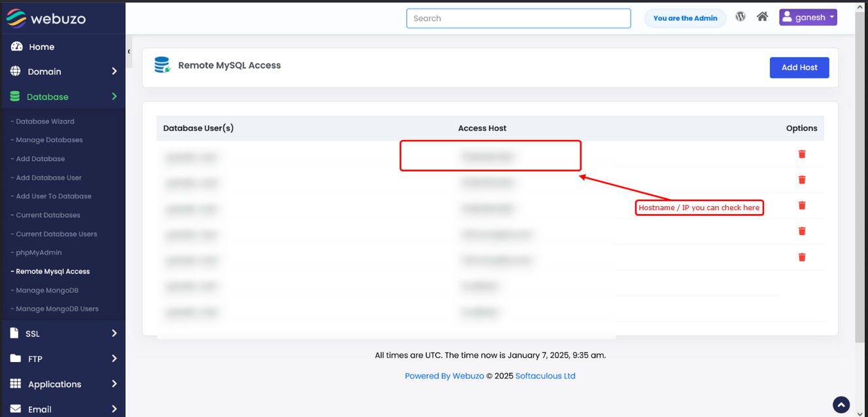Image resolution: width=868 pixels, height=417 pixels.
Task: Open the Database Wizard menu item
Action: [45, 121]
